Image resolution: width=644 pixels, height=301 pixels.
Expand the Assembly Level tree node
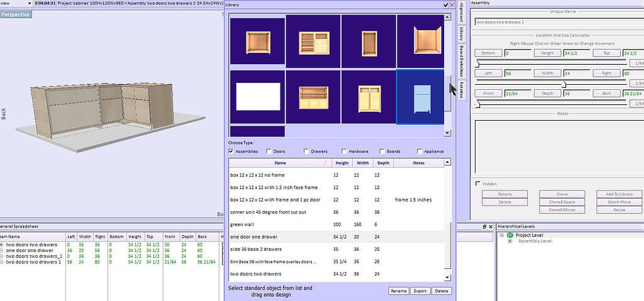(x=510, y=241)
